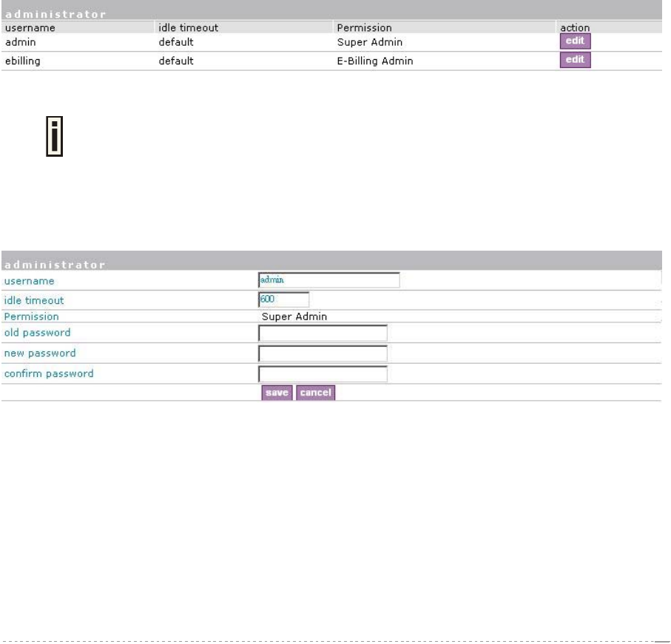Focus the username input field
The height and width of the screenshot is (644, 671).
[x=329, y=280]
